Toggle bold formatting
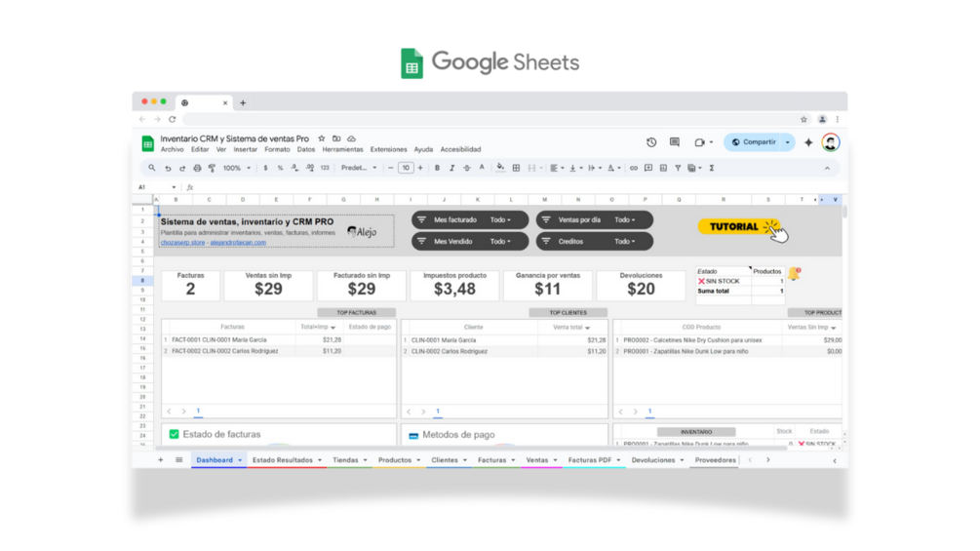980x551 pixels. click(x=437, y=168)
